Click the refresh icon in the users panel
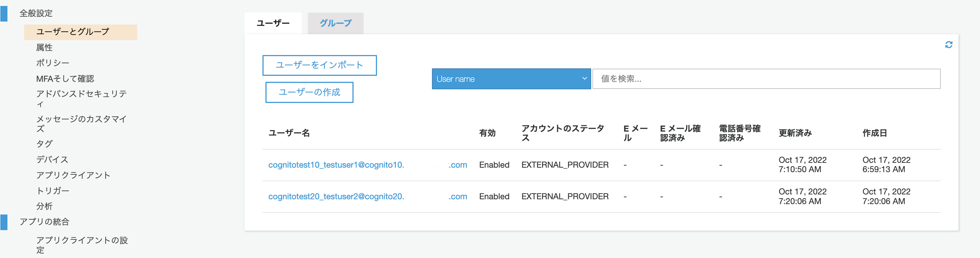 948,45
